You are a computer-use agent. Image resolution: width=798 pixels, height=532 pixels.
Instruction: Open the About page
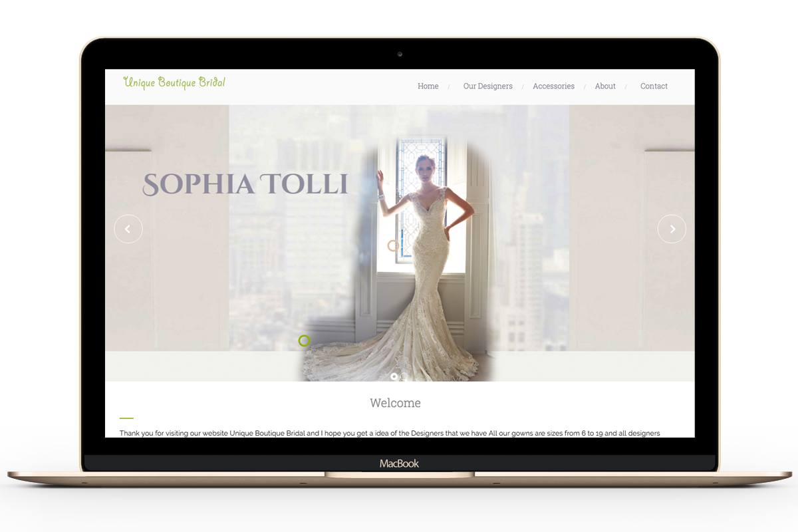click(605, 86)
